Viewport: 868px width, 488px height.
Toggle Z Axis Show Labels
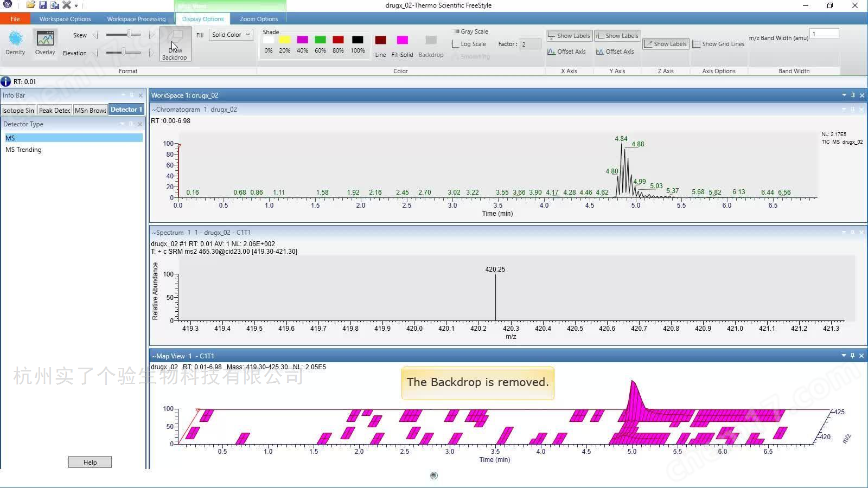tap(666, 44)
